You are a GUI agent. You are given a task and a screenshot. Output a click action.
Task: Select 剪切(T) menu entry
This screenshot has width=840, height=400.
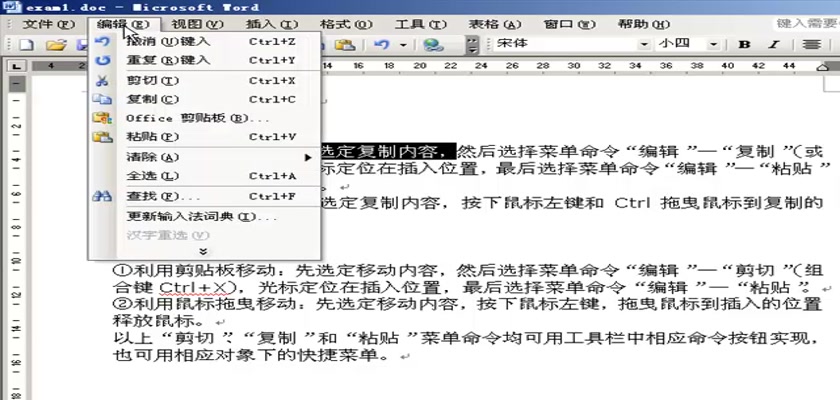(x=205, y=81)
